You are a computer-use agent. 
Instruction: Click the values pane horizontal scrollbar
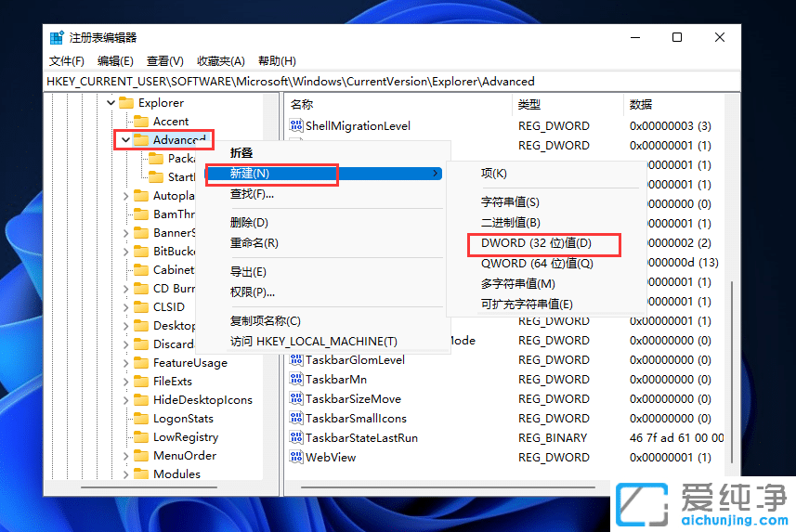point(448,487)
